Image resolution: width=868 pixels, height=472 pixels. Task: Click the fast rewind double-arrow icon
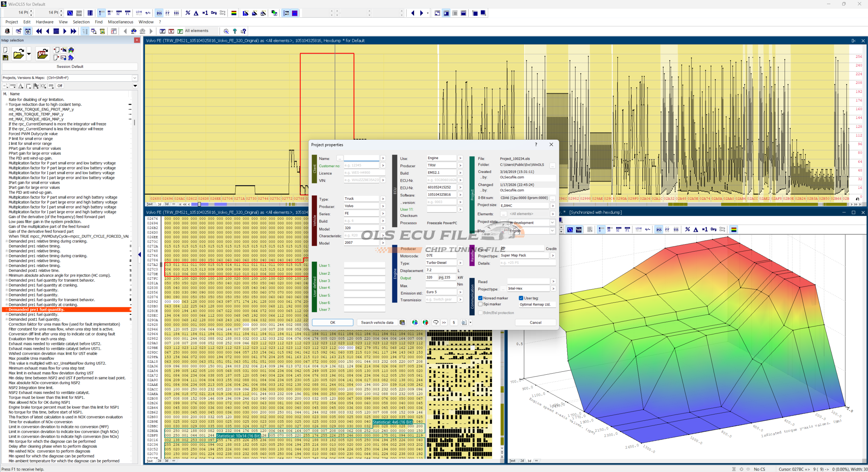point(39,31)
